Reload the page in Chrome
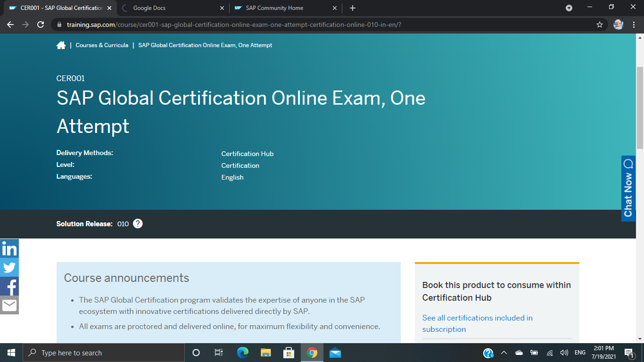 (x=41, y=25)
